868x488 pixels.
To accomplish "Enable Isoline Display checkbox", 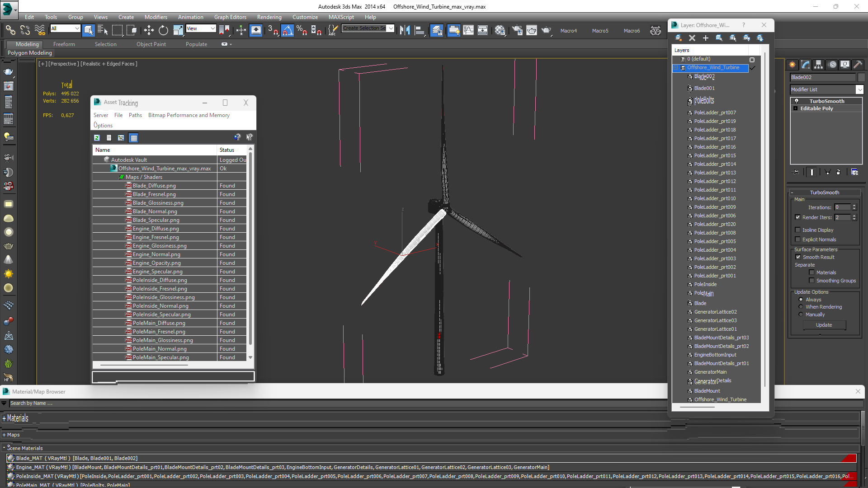I will [x=798, y=230].
